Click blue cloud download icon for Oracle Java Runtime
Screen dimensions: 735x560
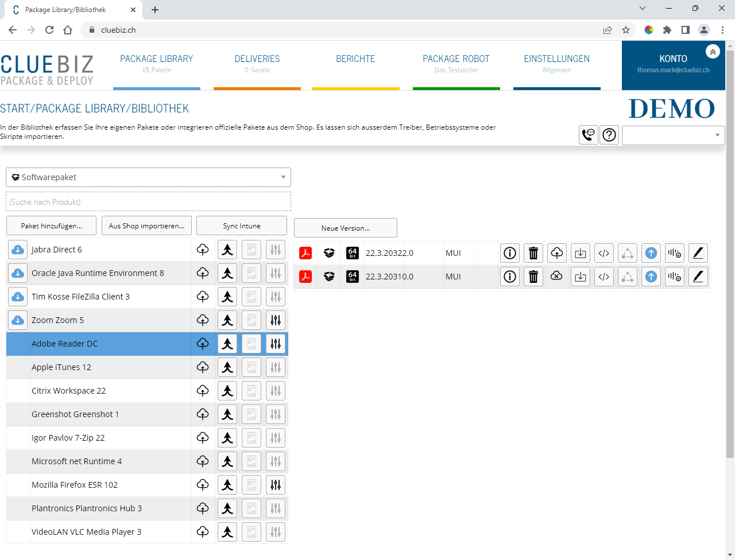point(18,273)
